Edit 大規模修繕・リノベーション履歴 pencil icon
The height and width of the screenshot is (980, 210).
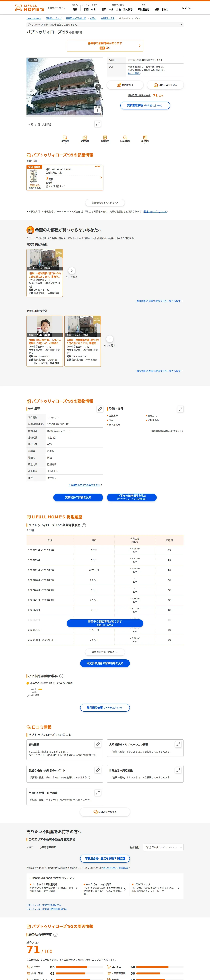point(178,744)
